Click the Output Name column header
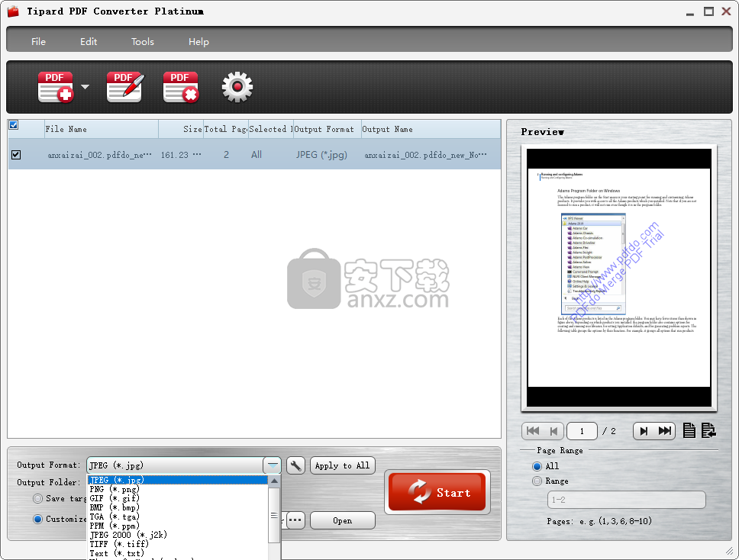 [x=431, y=129]
